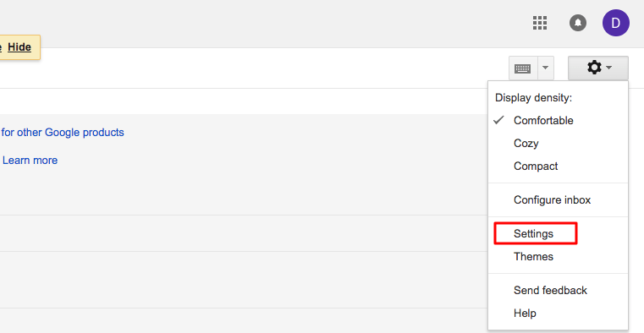Open the purple D account avatar

pos(616,23)
